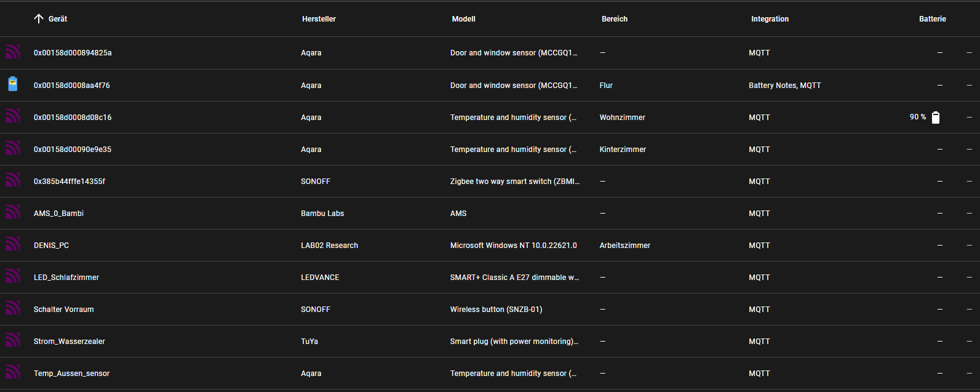The width and height of the screenshot is (980, 392).
Task: Click MQTT icon beside DENIS_PC
Action: (x=13, y=244)
